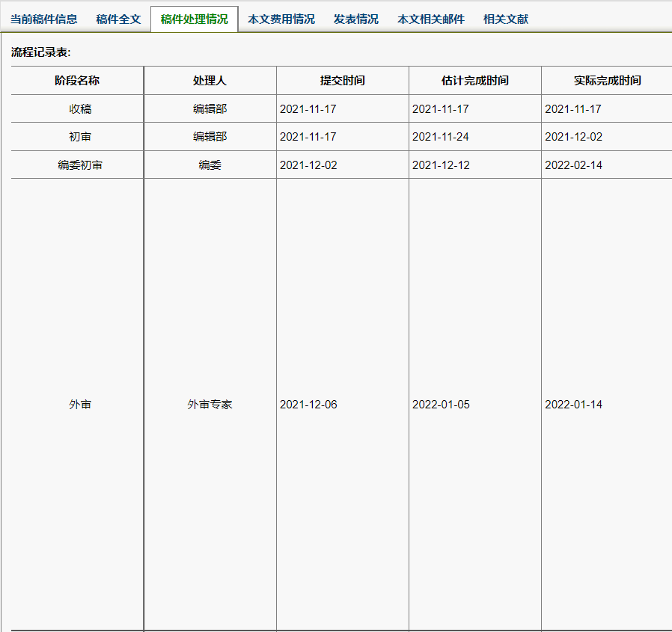The width and height of the screenshot is (672, 632).
Task: Click actual completion date 2022-01-14
Action: [x=573, y=405]
